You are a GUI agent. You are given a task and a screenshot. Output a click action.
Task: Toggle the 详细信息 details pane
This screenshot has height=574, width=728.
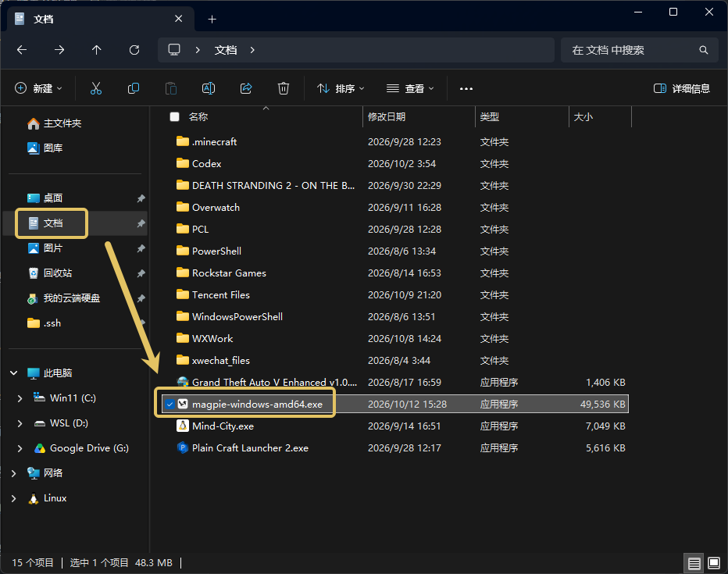coord(682,88)
